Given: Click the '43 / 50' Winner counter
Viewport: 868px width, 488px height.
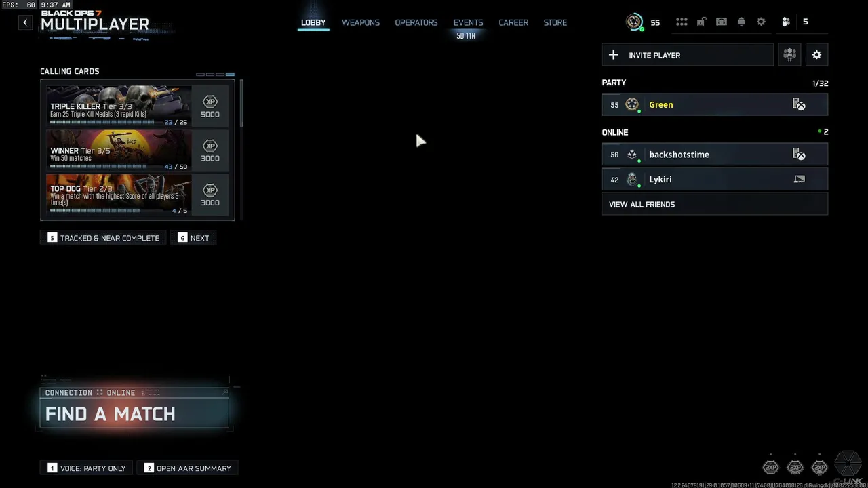Looking at the screenshot, I should click(x=176, y=167).
